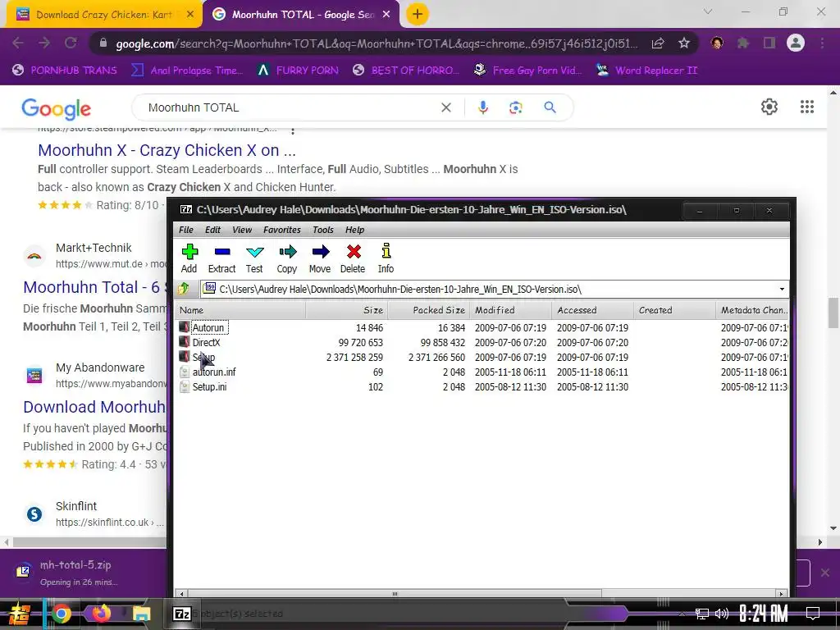Open the View menu in 7-Zip
The width and height of the screenshot is (840, 630).
pyautogui.click(x=242, y=230)
